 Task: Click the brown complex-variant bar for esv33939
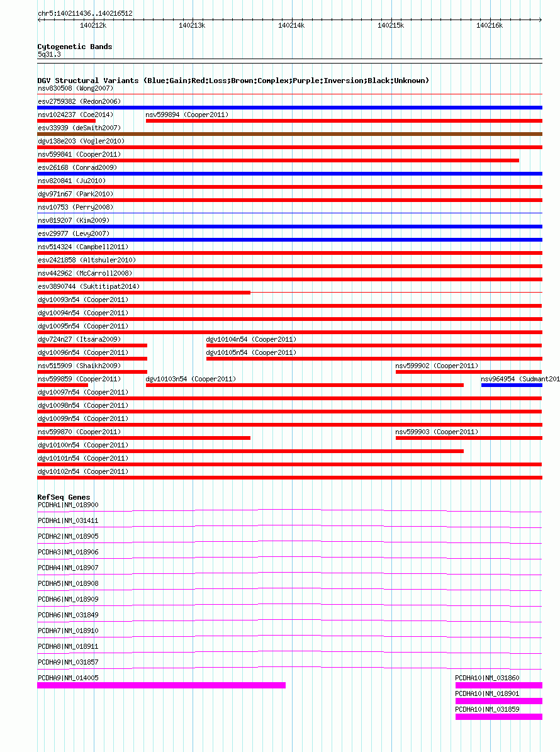pos(289,134)
